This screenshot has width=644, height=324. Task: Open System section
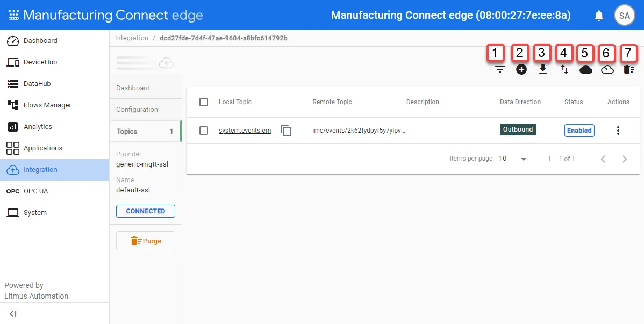coord(54,213)
